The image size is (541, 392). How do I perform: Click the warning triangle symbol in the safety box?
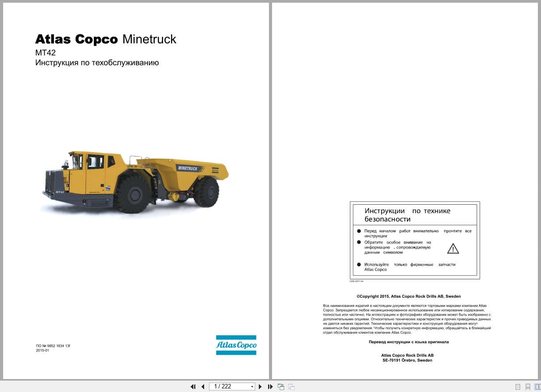(x=453, y=249)
